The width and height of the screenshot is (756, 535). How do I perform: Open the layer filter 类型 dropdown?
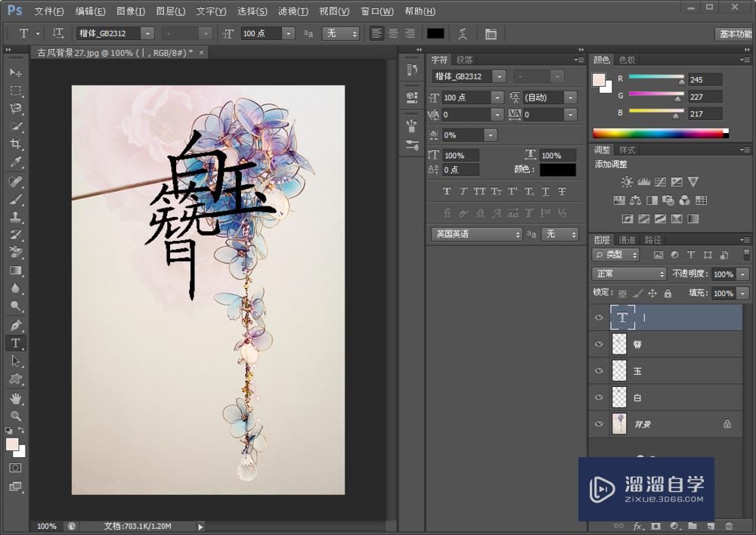coord(615,255)
